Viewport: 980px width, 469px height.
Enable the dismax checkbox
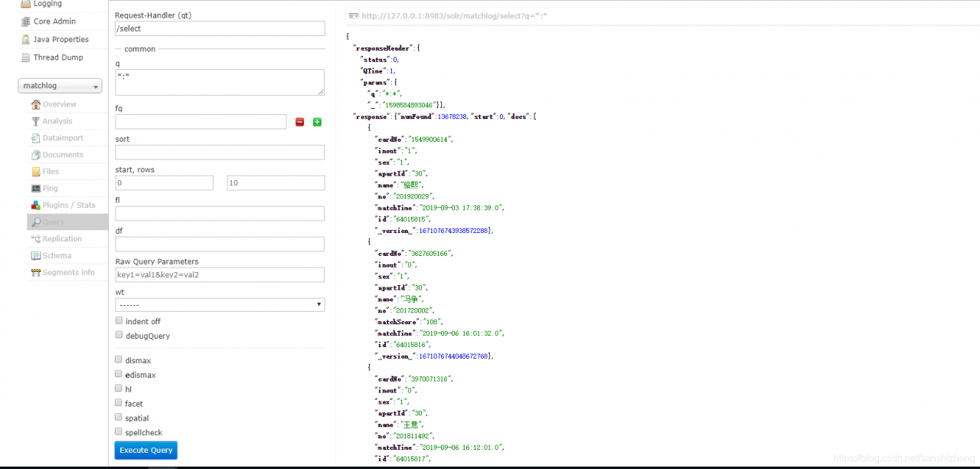[119, 359]
